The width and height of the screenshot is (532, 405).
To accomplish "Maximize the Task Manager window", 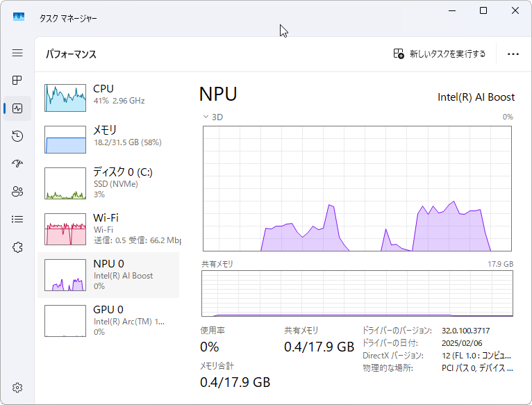I will tap(483, 10).
